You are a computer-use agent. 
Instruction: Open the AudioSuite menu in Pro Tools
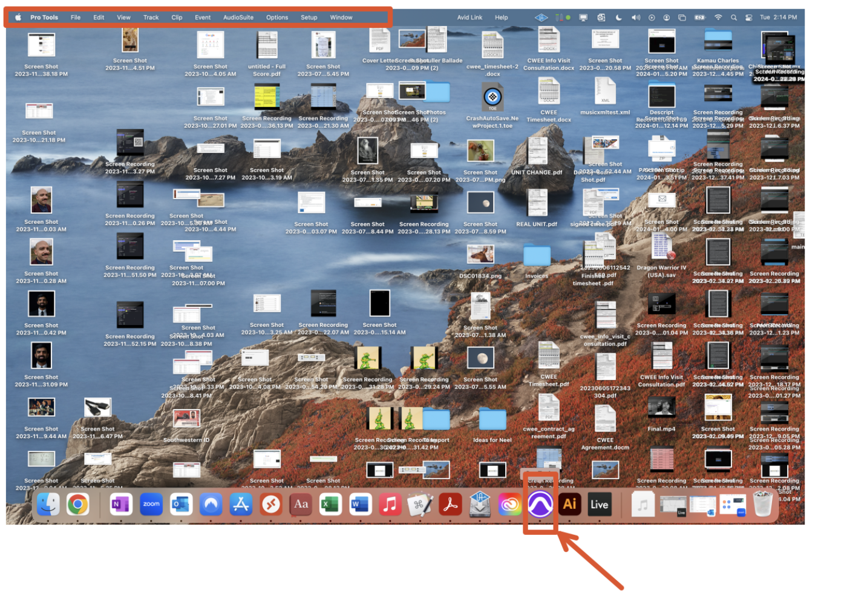coord(238,18)
